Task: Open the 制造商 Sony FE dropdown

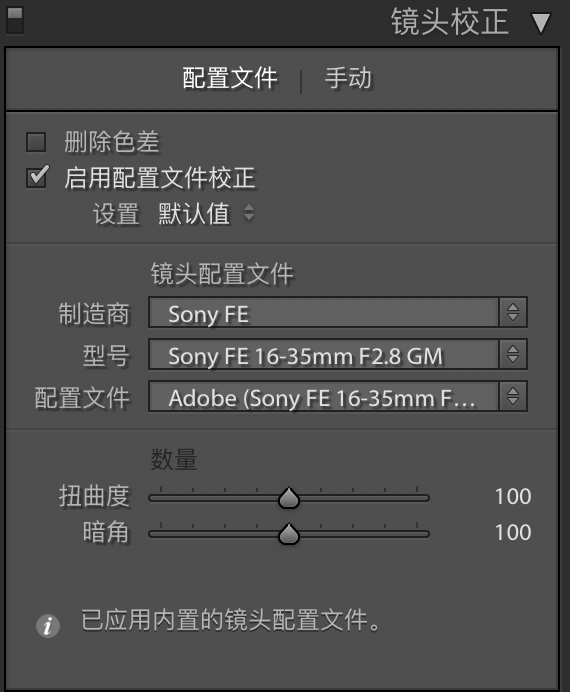Action: 338,312
